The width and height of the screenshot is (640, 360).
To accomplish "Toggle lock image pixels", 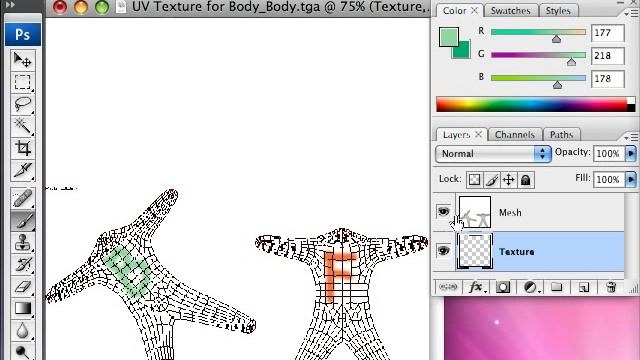I will coord(491,180).
